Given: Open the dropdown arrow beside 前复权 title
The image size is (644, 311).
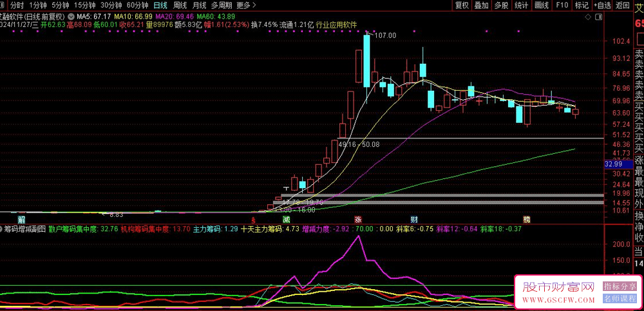Looking at the screenshot, I should 71,17.
